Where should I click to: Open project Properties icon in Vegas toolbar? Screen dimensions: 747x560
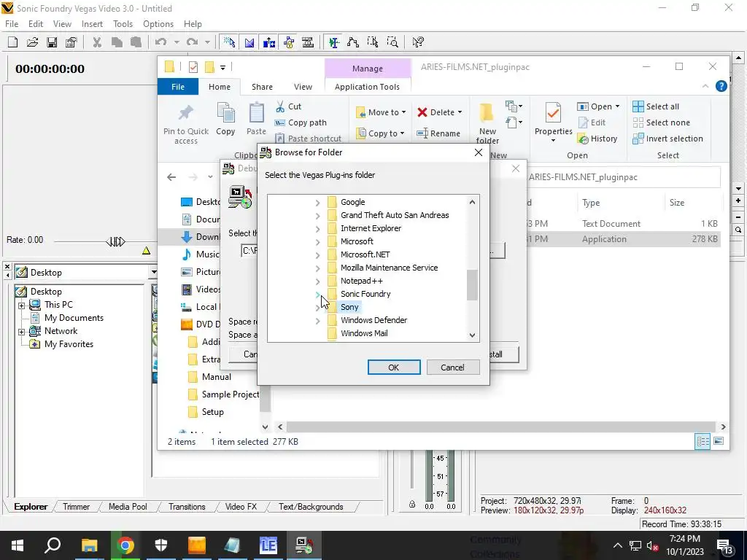click(x=71, y=42)
